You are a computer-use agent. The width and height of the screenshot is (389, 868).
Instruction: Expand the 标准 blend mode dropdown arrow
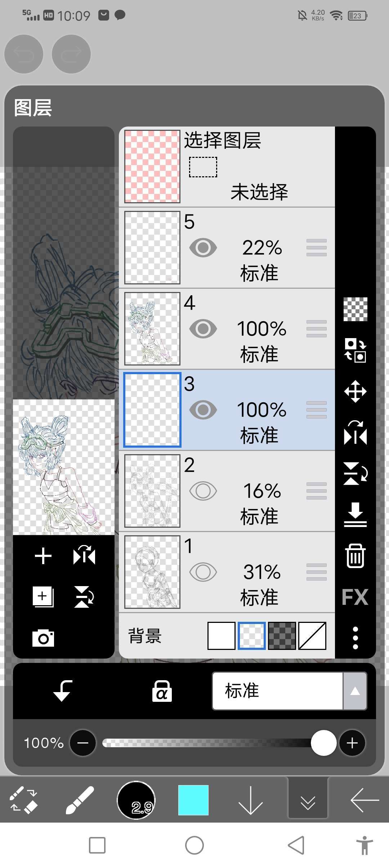tap(355, 691)
